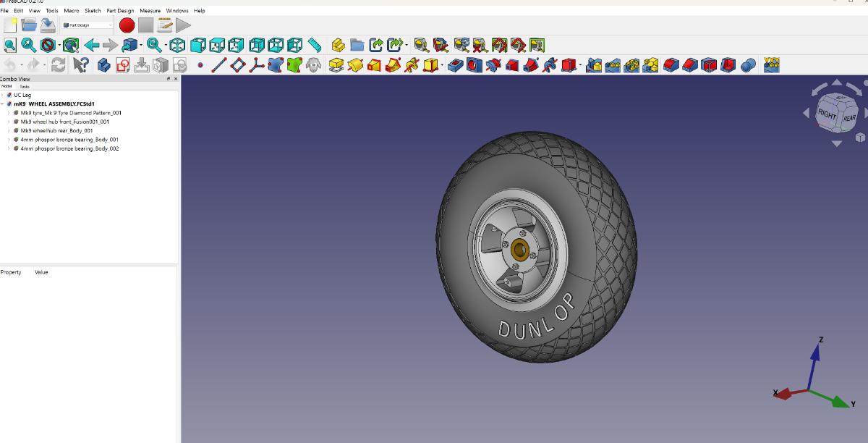Collapse mK9 WHEEL ASSEMBLY tree node
The width and height of the screenshot is (868, 443).
coord(3,104)
